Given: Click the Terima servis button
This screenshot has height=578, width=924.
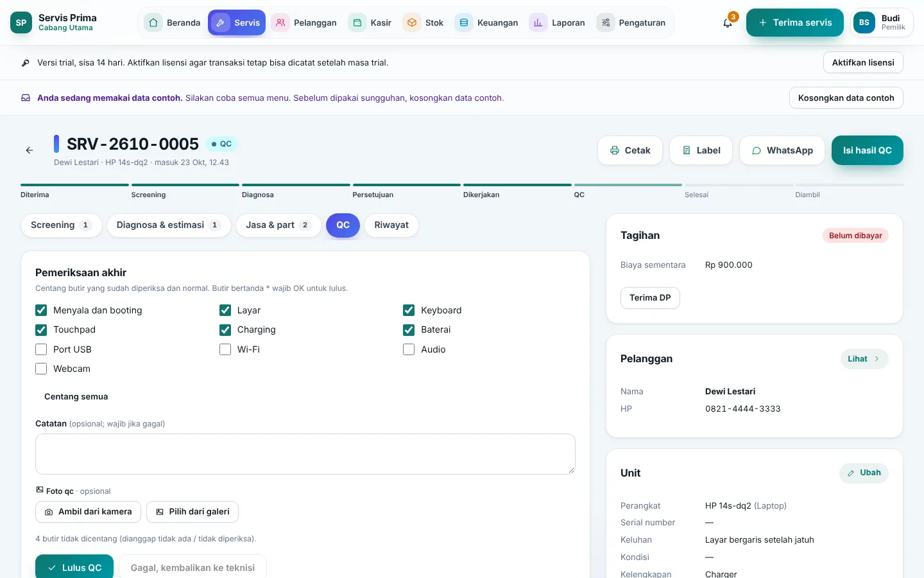Looking at the screenshot, I should (x=795, y=22).
